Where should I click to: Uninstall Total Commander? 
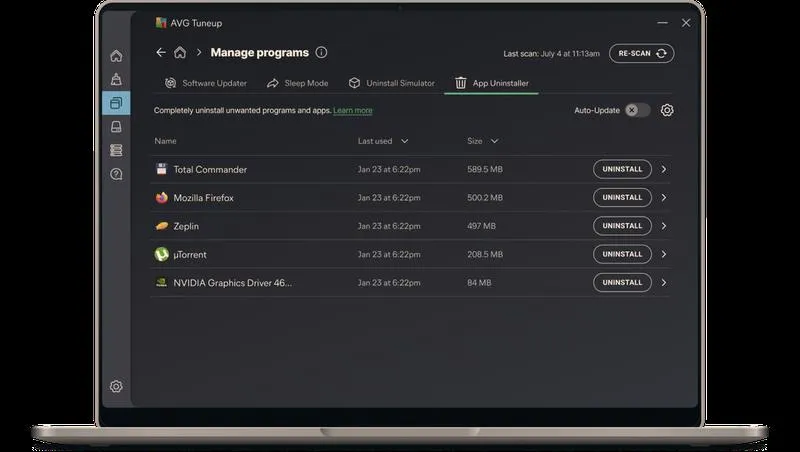[x=622, y=169]
